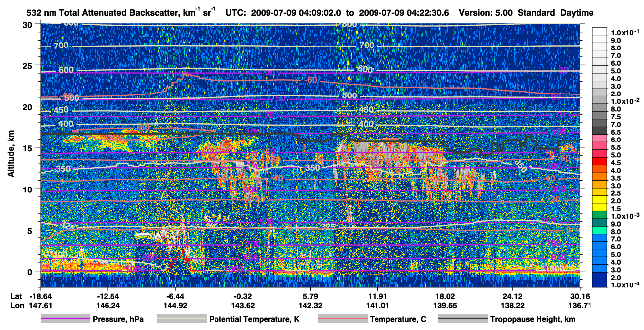
Task: Click the longitude value '143.62'
Action: point(243,305)
